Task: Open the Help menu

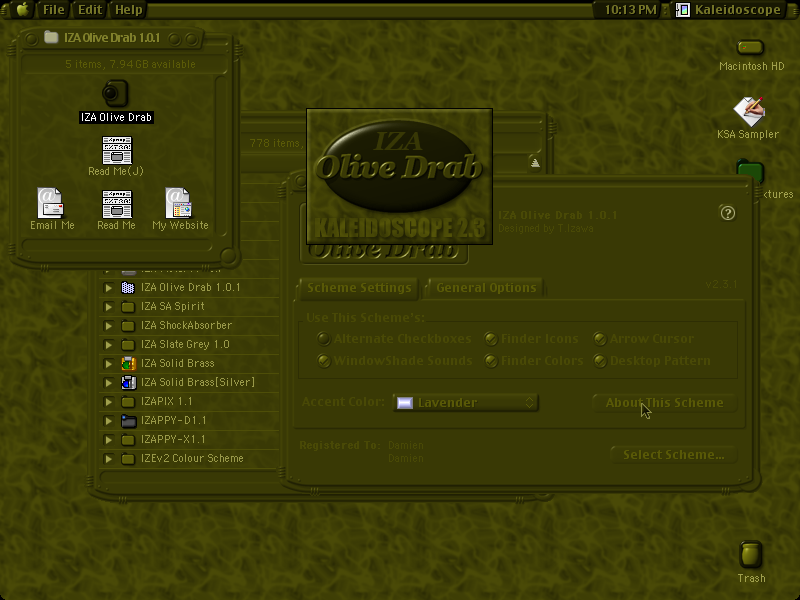Action: pyautogui.click(x=129, y=10)
